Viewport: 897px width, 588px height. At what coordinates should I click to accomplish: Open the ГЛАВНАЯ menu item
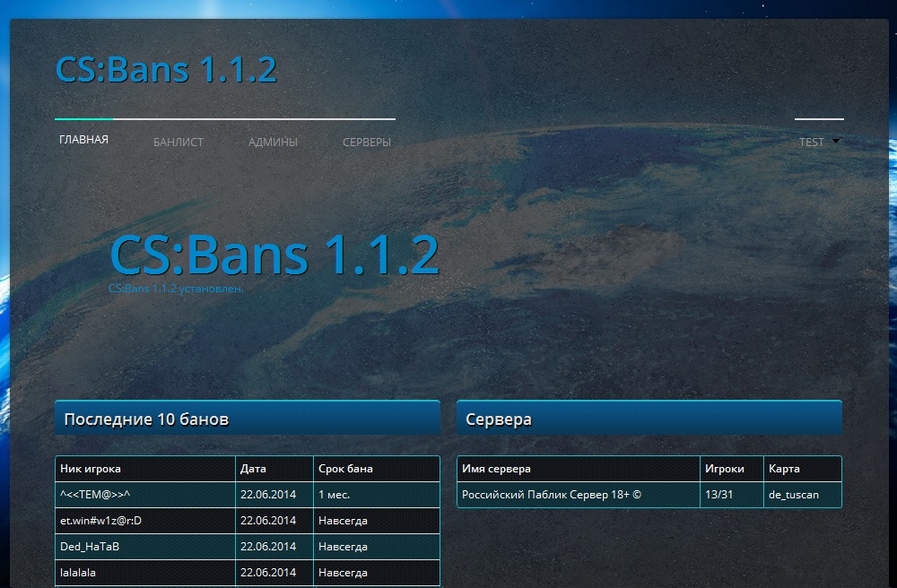pos(83,140)
